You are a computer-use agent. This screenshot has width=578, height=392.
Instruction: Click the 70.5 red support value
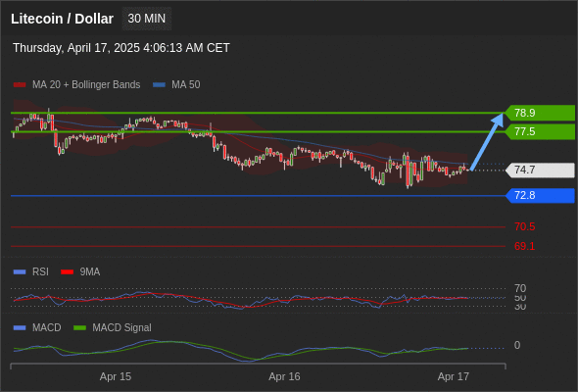point(524,226)
